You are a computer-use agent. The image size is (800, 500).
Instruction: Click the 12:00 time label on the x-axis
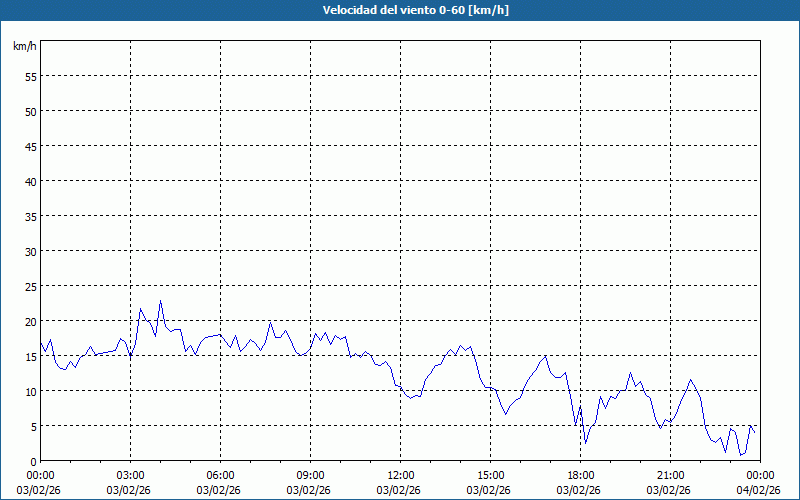coord(400,474)
